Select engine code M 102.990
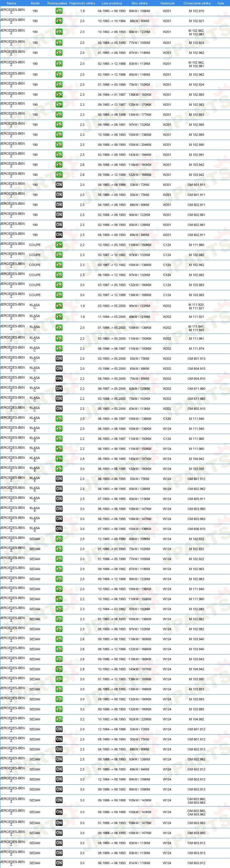 click(196, 145)
